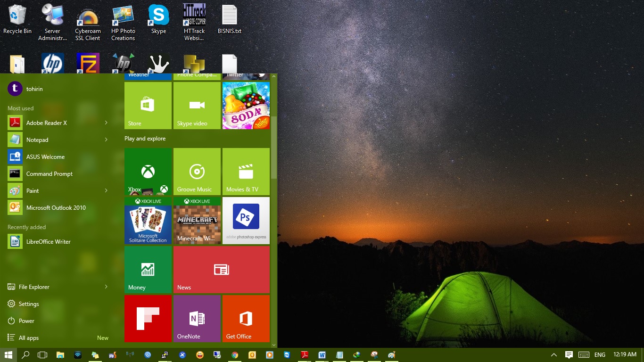Open the News tile
The width and height of the screenshot is (644, 362).
[x=222, y=270]
